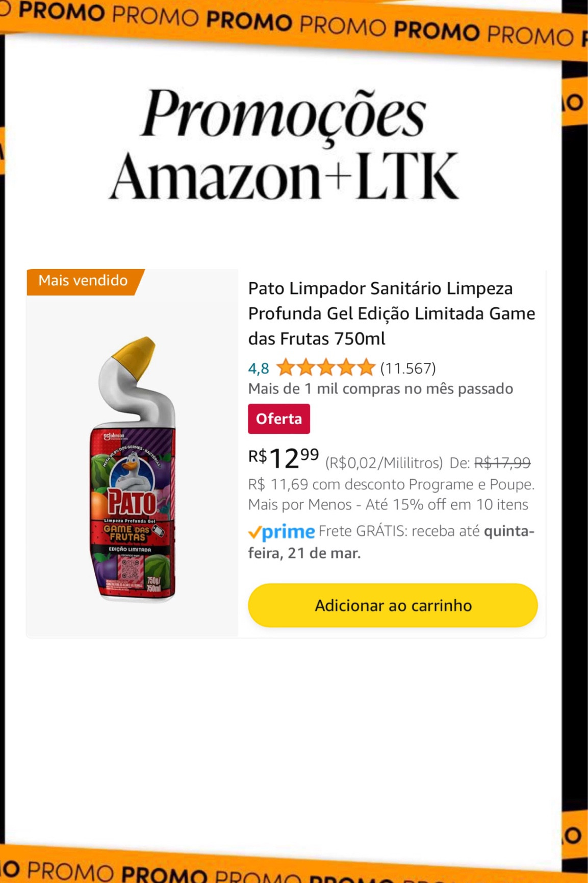Click the price per Mililitros text

click(x=384, y=463)
